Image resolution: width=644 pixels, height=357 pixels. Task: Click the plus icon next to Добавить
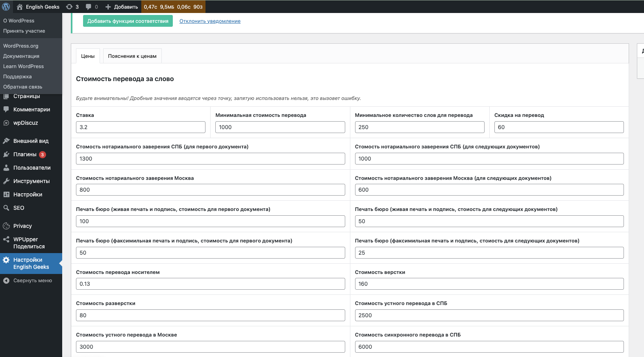click(108, 7)
